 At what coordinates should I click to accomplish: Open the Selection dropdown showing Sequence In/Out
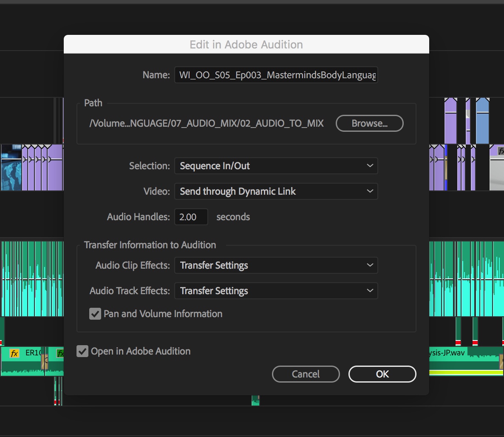(x=276, y=166)
